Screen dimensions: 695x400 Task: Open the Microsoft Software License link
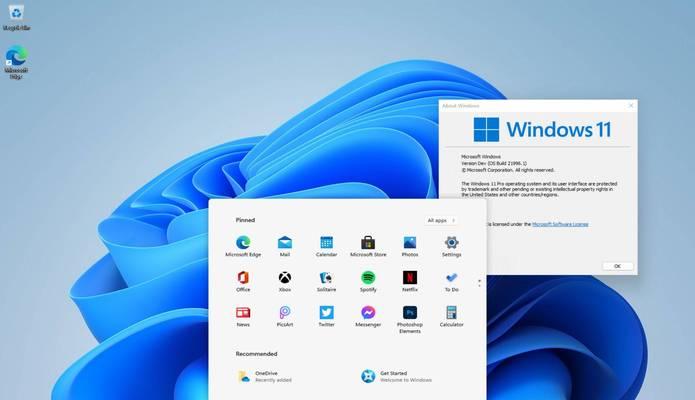coord(560,224)
